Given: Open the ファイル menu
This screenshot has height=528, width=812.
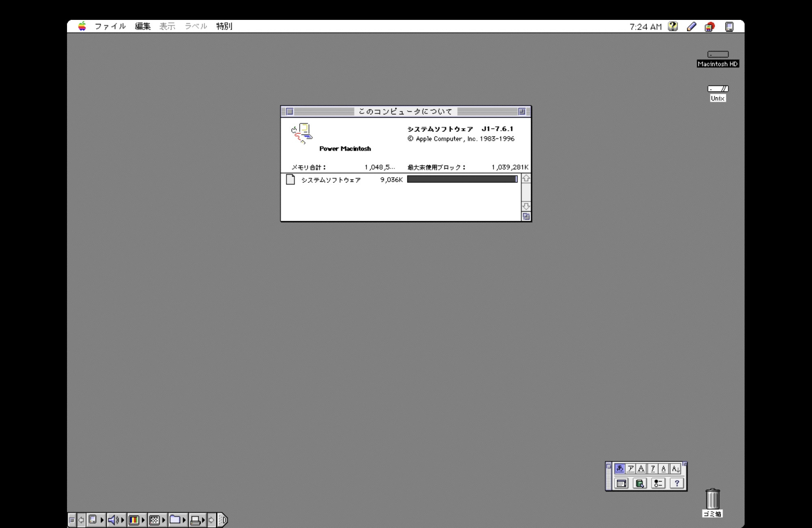Looking at the screenshot, I should [110, 26].
